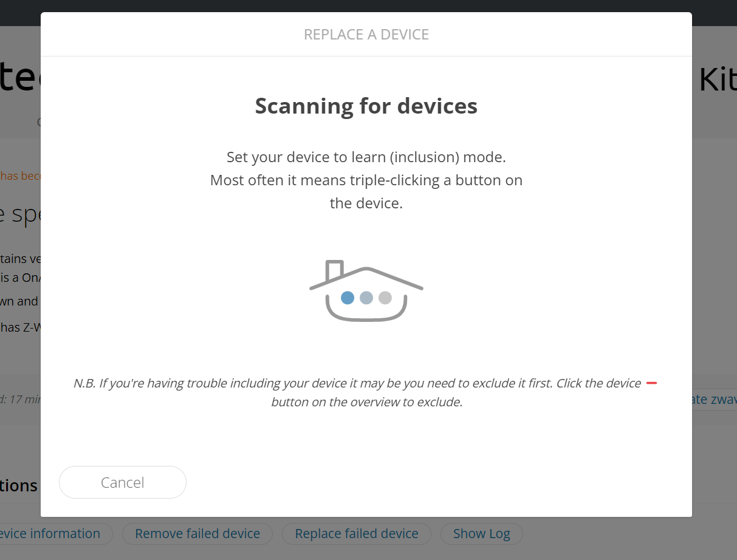Click the chimney of the house icon
737x560 pixels.
click(335, 270)
